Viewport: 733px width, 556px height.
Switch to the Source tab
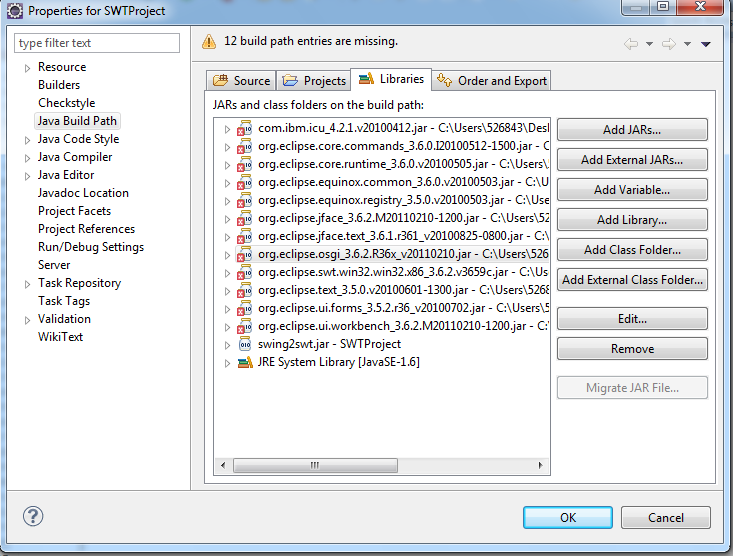[241, 80]
